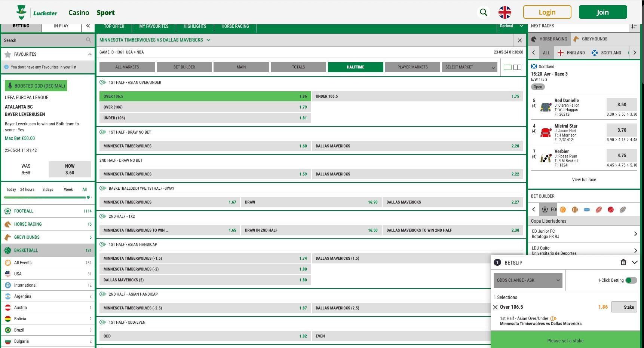Screen dimensions: 644x348
Task: Open site search magnifier icon in header
Action: coord(483,12)
